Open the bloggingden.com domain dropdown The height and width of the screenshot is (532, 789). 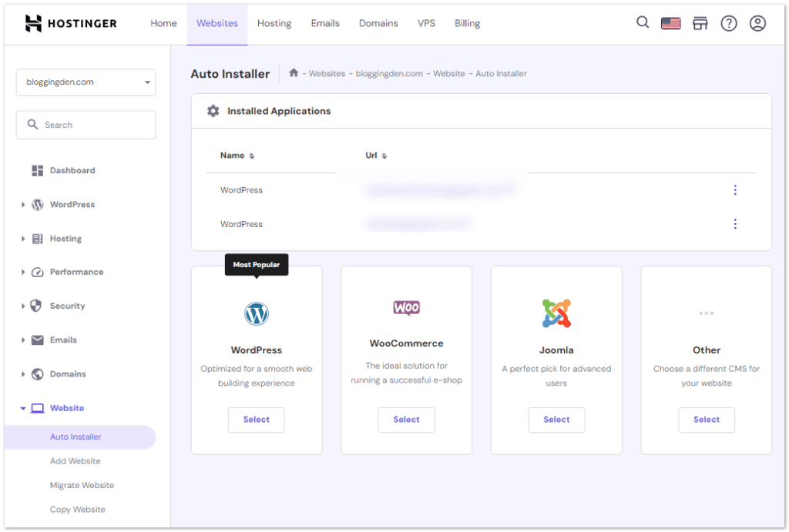(86, 82)
